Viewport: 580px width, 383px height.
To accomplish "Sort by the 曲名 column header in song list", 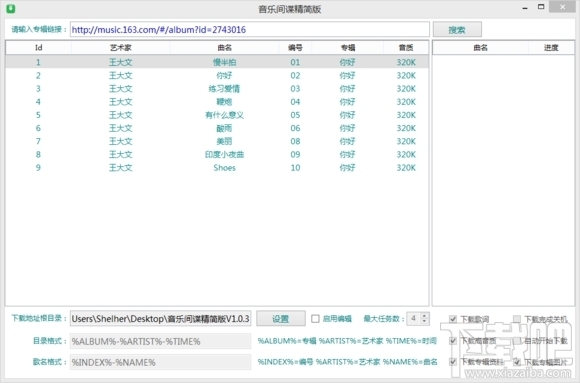I will coord(225,48).
